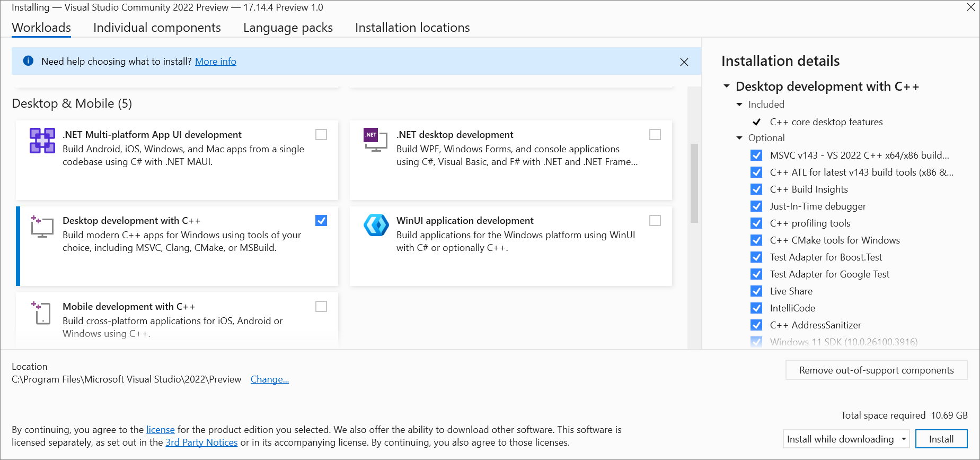Screen dimensions: 980x460
Task: Dismiss the help banner with its X
Action: [x=684, y=62]
